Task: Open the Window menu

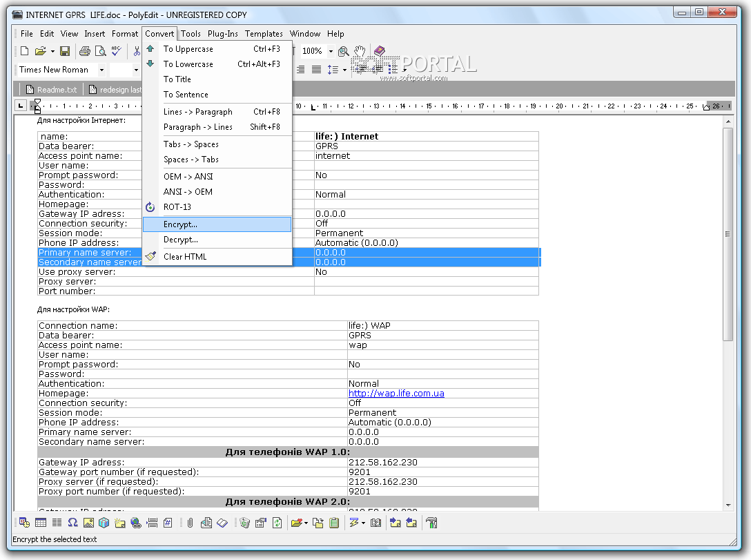Action: (304, 34)
